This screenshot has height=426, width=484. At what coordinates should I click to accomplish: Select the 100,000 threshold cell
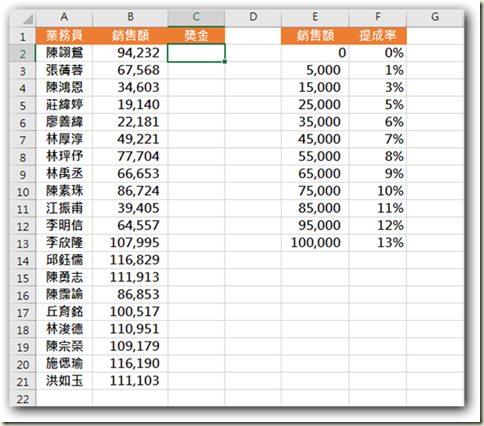tap(315, 243)
